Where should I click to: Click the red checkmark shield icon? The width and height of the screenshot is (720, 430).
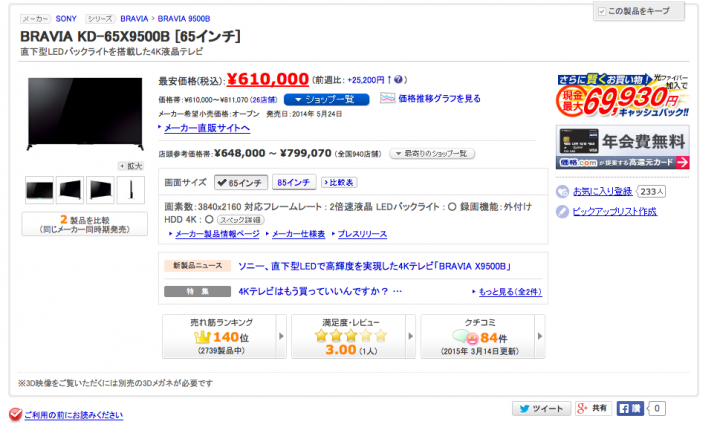coord(15,414)
